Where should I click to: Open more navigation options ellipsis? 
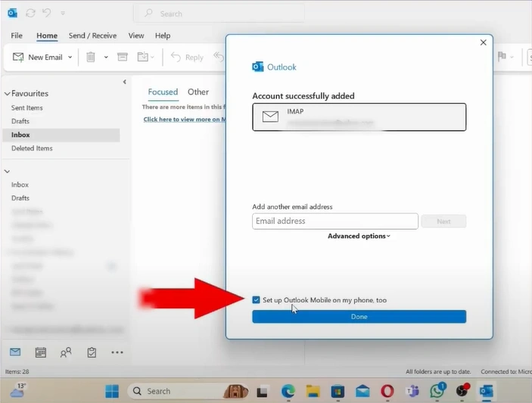(x=117, y=352)
